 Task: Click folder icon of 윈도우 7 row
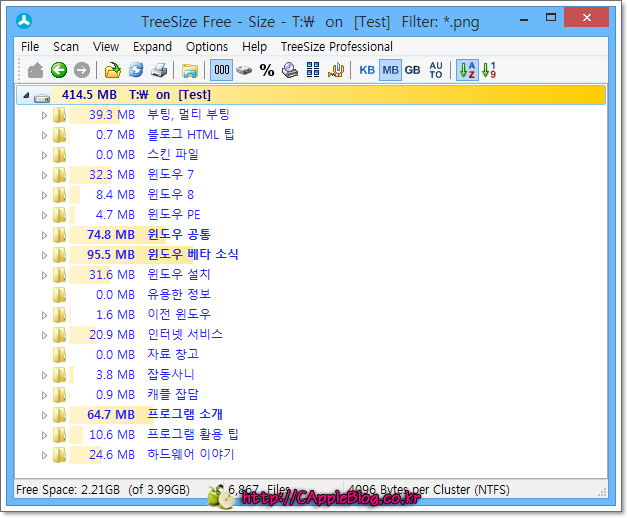coord(59,175)
